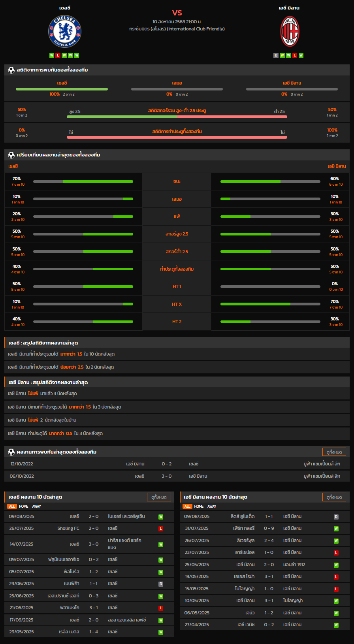Click the 06/10/2022 head-to-head match row
354x644 pixels.
177,476
